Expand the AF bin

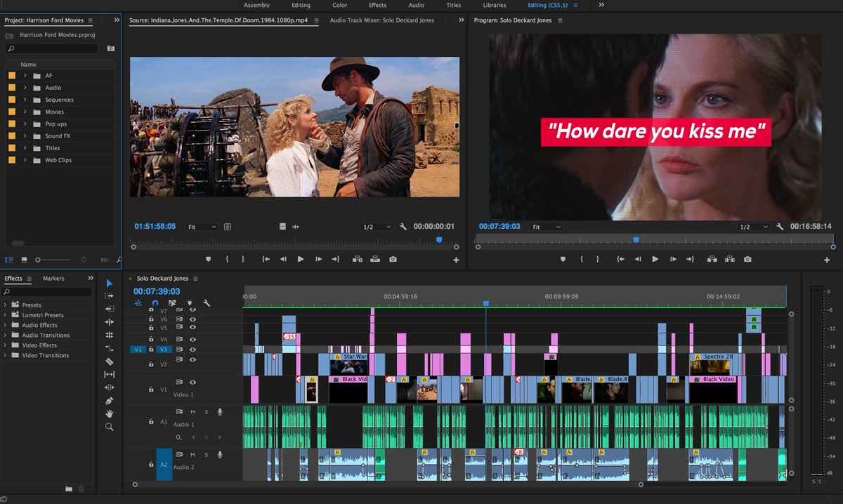tap(25, 75)
